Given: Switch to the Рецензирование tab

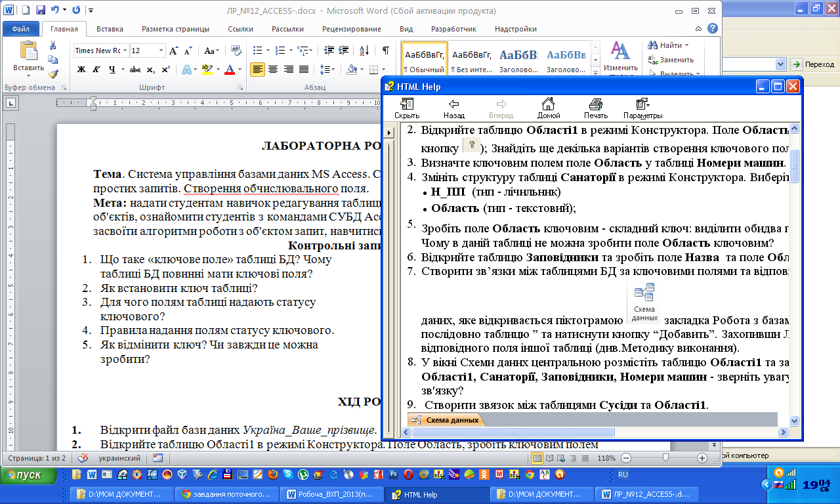Looking at the screenshot, I should pos(351,29).
